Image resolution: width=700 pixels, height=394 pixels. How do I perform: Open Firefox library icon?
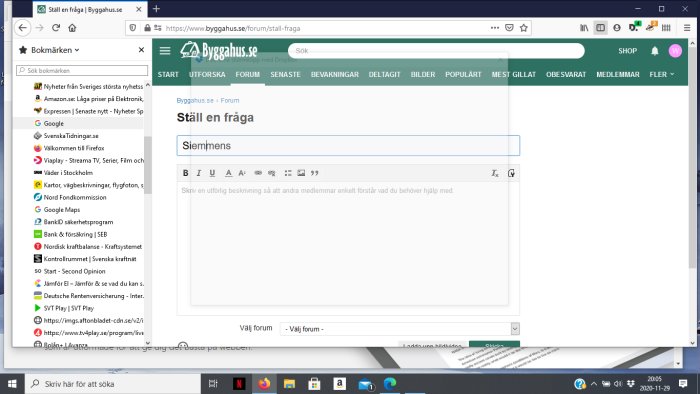584,28
